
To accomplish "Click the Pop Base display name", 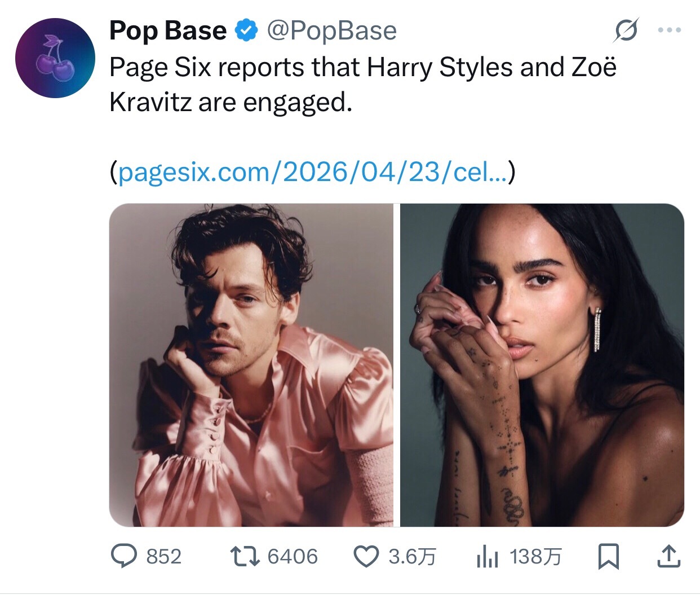I will 167,30.
